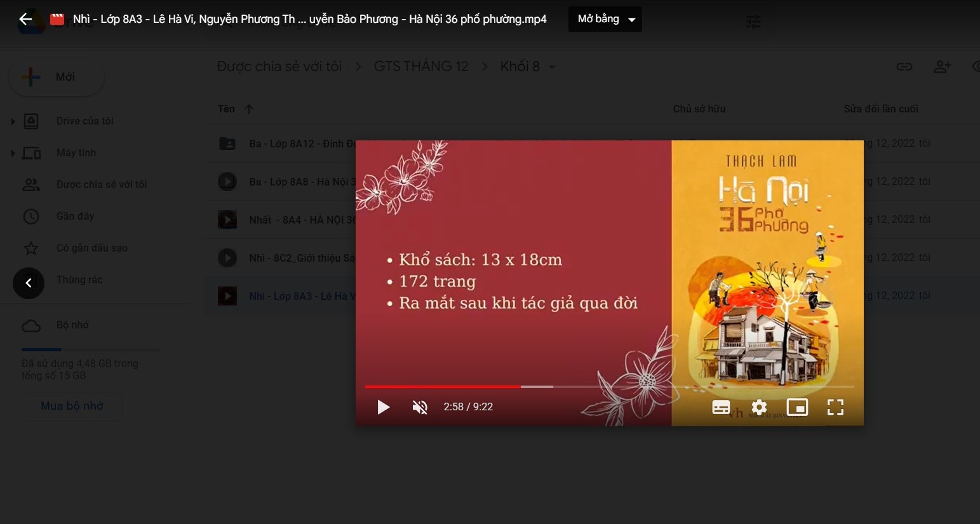Open 'Thùng rác' trash
Viewport: 980px width, 524px height.
coord(79,279)
